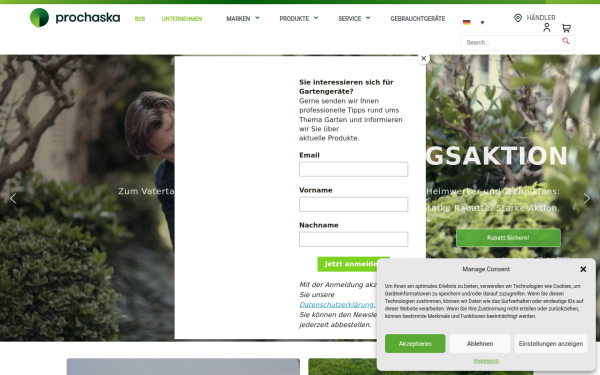
Task: Go to next slide arrow
Action: click(587, 198)
